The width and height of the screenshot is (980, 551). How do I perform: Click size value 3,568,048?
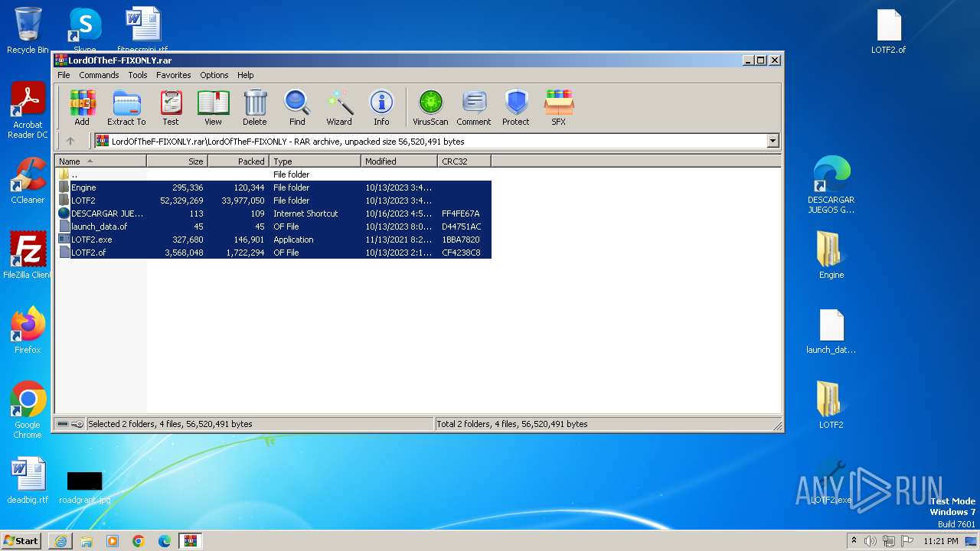(x=184, y=253)
